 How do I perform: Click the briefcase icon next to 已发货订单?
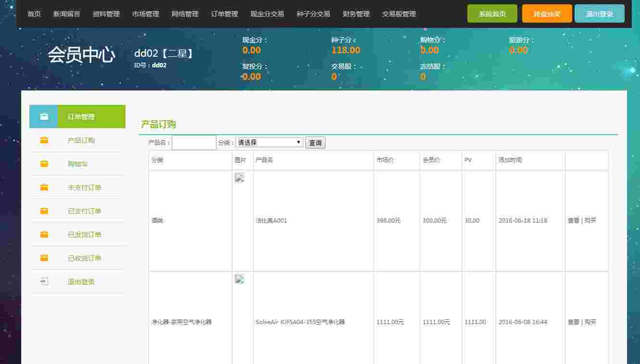pyautogui.click(x=44, y=235)
